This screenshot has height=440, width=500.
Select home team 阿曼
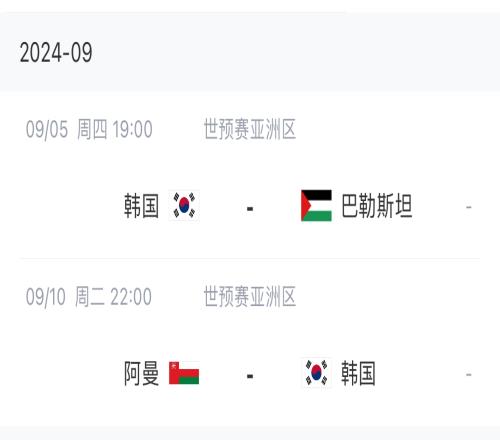coord(141,373)
